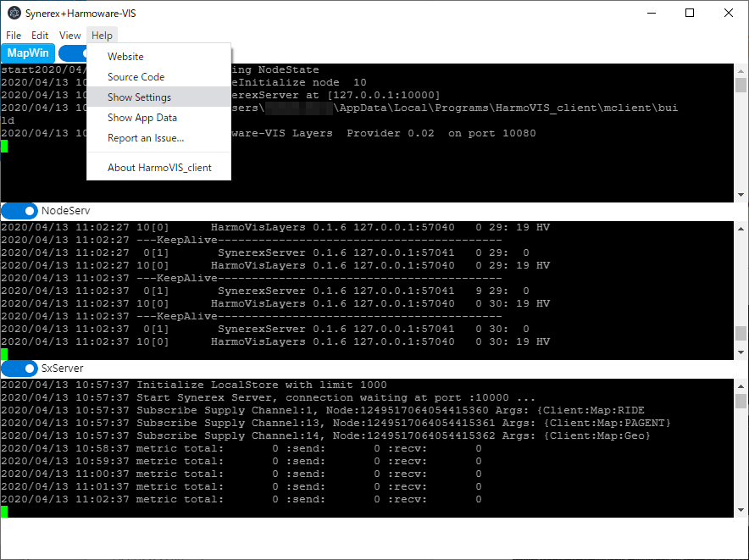
Task: Click the 11:02:37 metric total line
Action: click(x=241, y=499)
